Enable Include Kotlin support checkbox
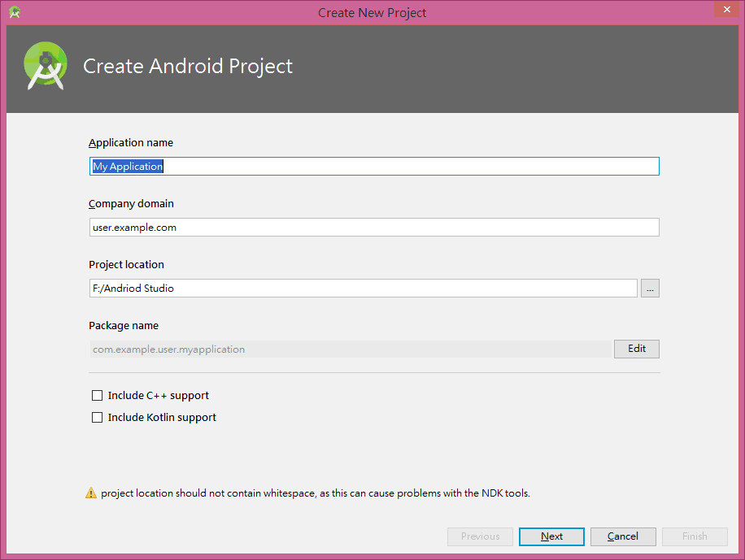The image size is (745, 560). (97, 417)
